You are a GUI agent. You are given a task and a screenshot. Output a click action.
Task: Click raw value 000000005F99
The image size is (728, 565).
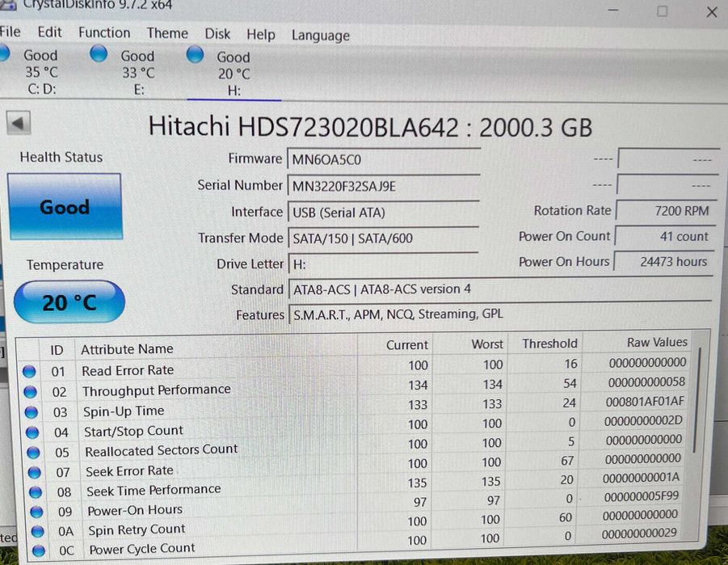[x=642, y=496]
